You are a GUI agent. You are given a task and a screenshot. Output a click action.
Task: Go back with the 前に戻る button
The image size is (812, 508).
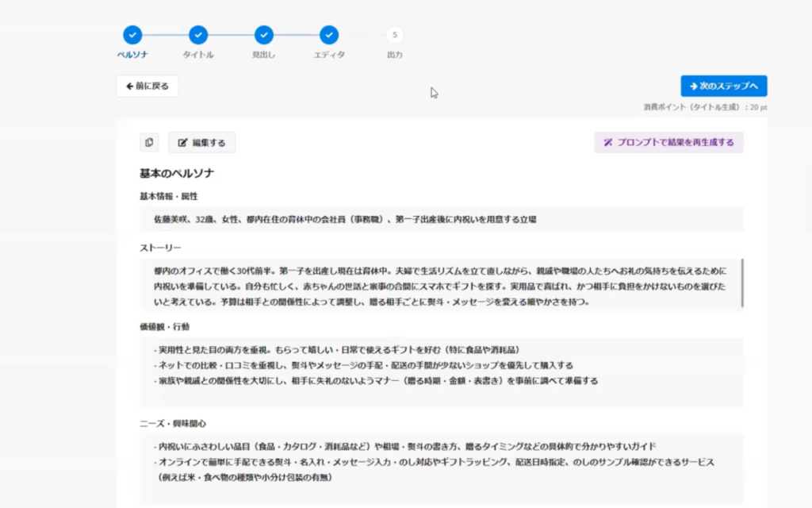[x=147, y=87]
